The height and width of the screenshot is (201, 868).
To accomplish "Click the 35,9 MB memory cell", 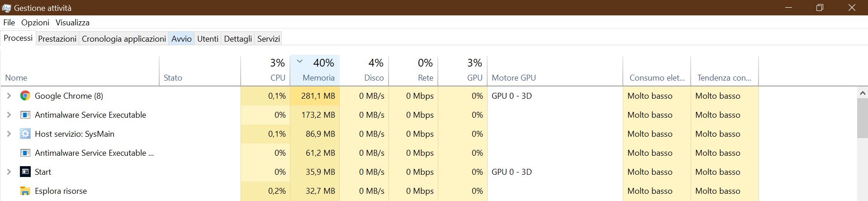I will [x=315, y=172].
